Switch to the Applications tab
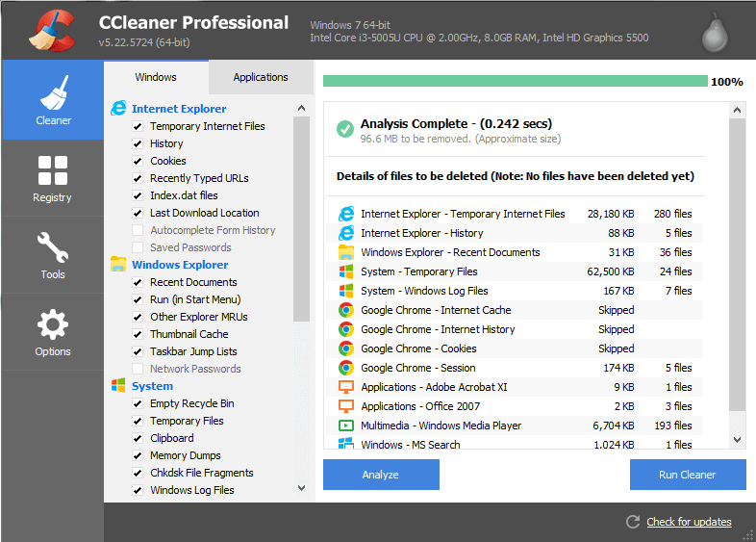Viewport: 756px width, 542px height. [261, 77]
